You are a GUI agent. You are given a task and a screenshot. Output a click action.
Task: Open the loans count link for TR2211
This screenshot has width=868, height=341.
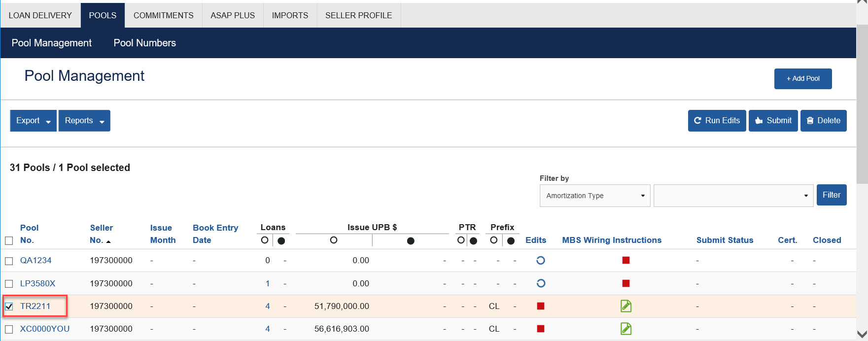[268, 306]
